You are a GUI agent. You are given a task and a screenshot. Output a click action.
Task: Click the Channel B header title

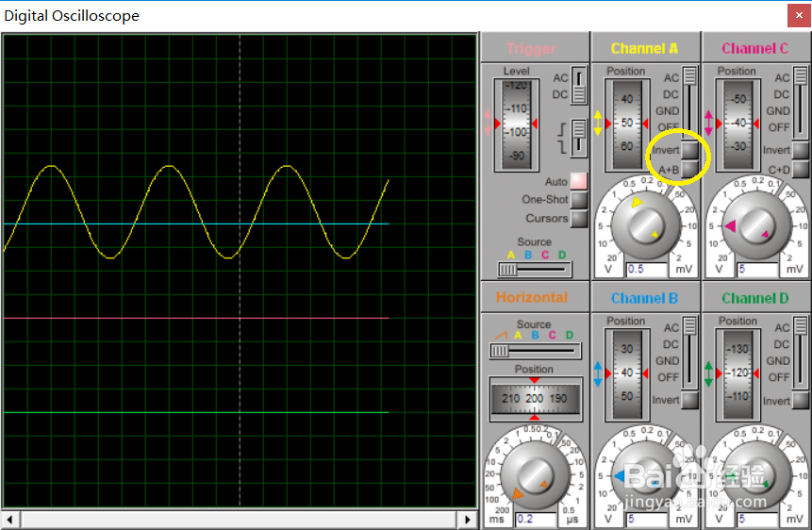645,298
